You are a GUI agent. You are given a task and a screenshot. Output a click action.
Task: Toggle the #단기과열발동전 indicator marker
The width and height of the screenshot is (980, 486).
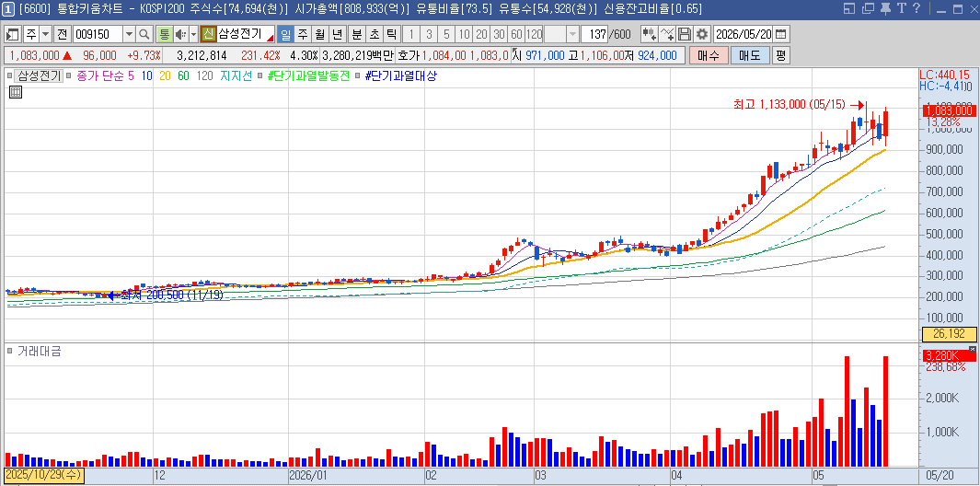point(260,77)
